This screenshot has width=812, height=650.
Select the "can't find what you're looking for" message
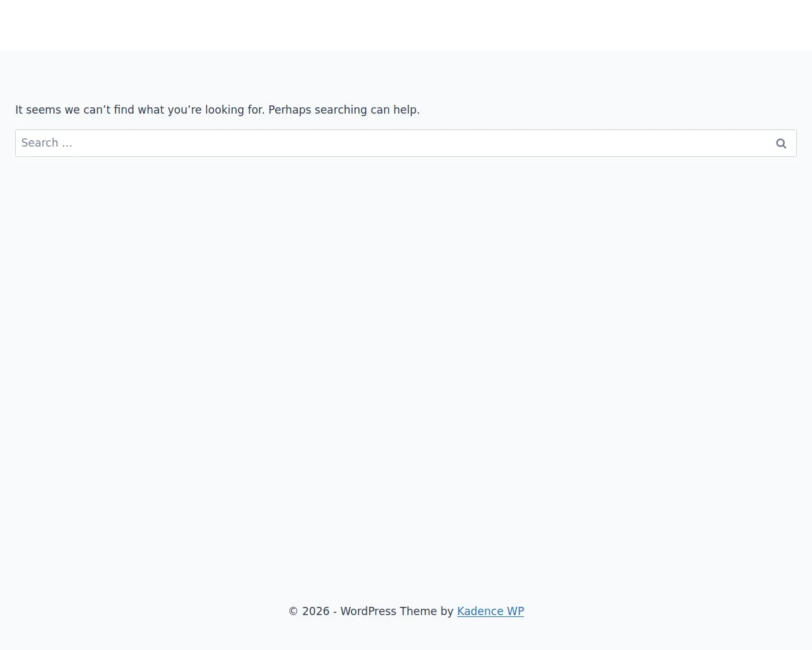point(218,110)
